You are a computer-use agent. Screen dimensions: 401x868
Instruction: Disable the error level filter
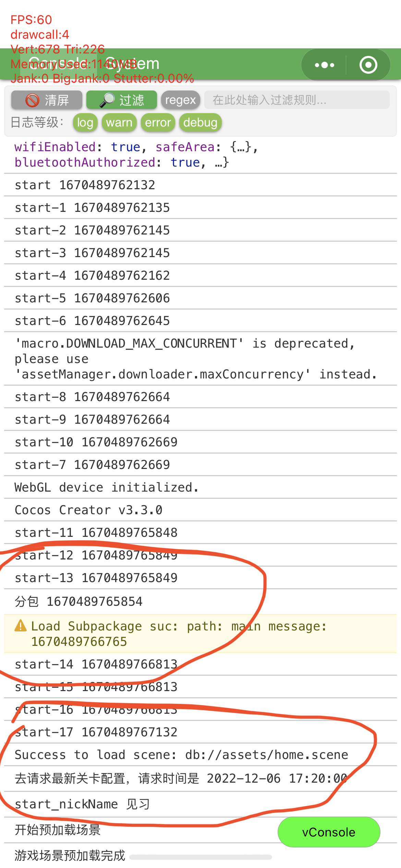pyautogui.click(x=158, y=122)
